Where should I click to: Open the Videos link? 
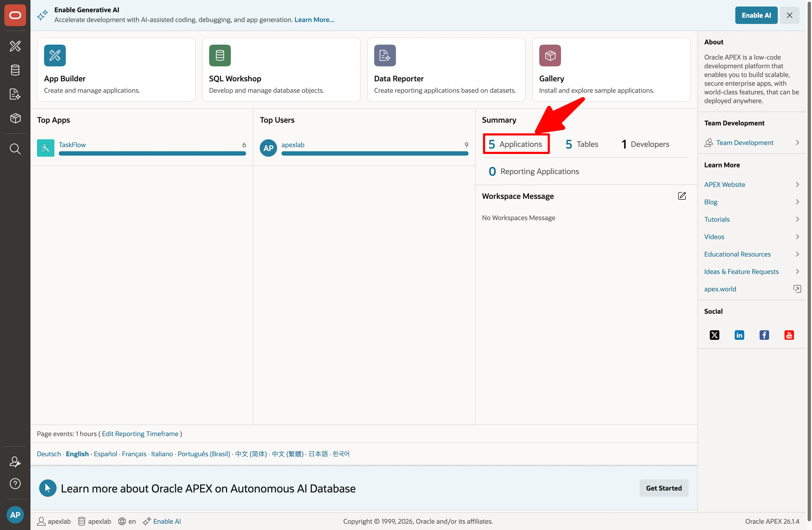coord(714,236)
